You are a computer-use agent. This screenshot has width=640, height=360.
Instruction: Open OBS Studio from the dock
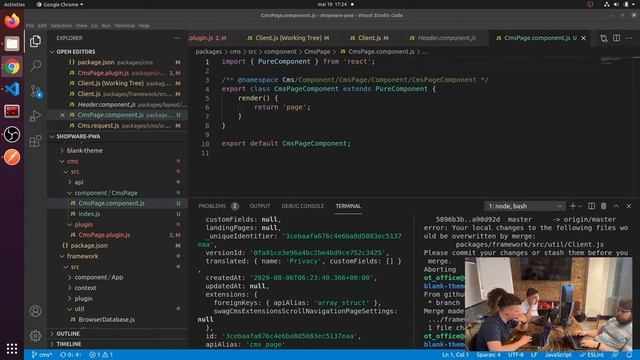coord(12,134)
